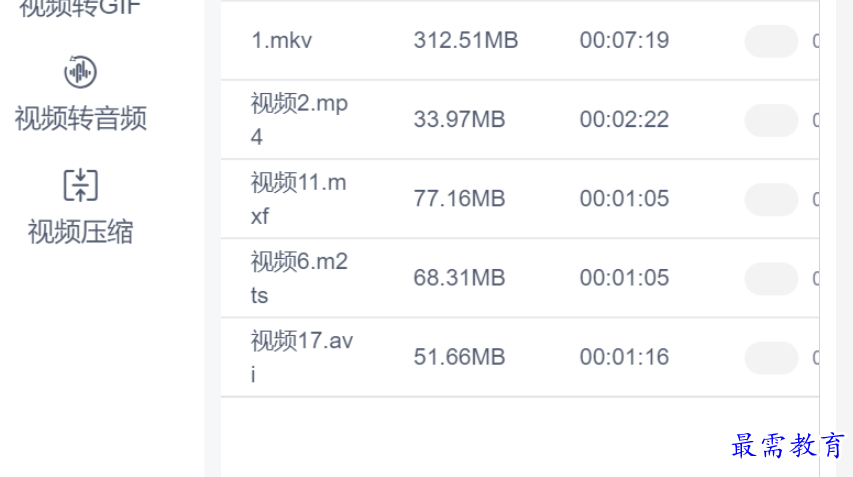This screenshot has height=477, width=853.
Task: Click the video-to-audio waveform icon
Action: coord(80,72)
